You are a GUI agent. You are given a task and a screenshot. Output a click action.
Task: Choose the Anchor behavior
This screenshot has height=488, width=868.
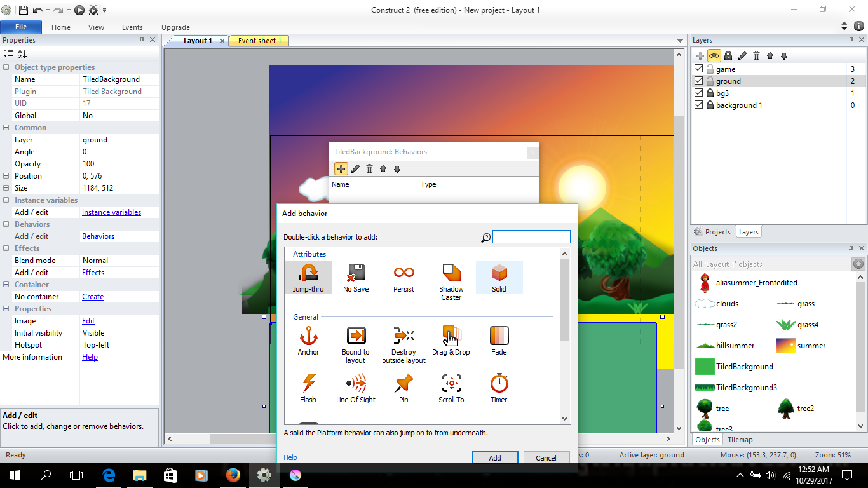pyautogui.click(x=308, y=341)
